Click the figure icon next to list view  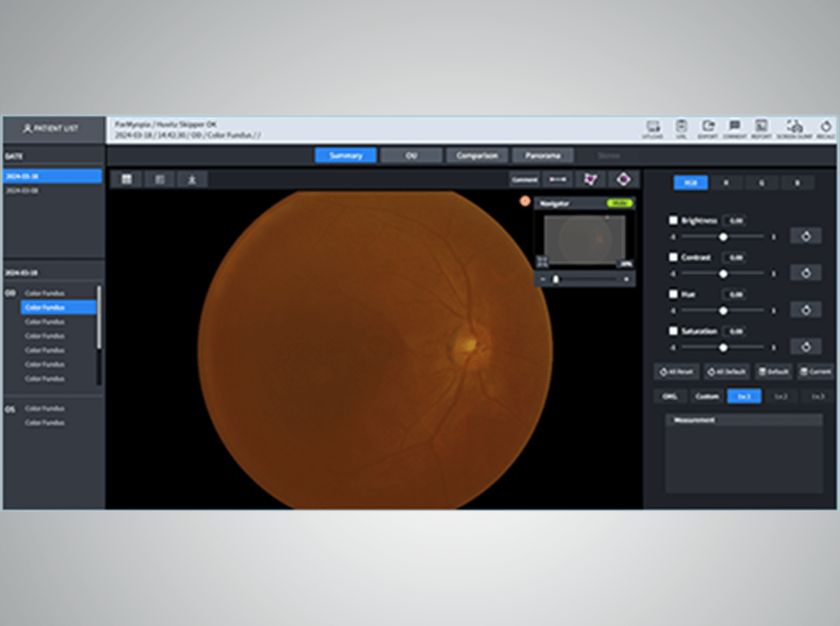[192, 180]
